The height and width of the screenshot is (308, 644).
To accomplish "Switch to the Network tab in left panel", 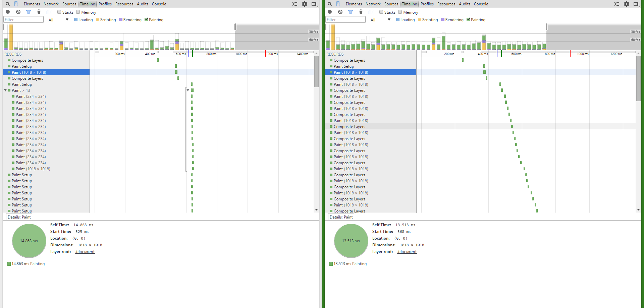I will 51,4.
